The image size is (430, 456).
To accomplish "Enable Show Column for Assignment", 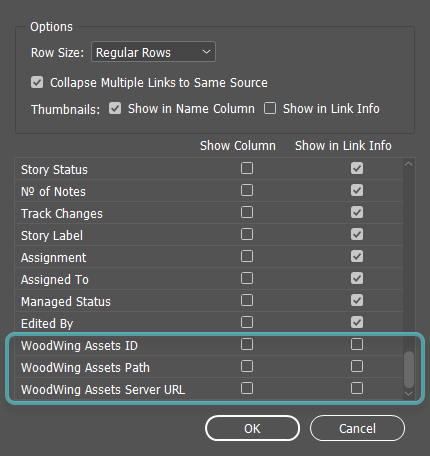I will [247, 256].
